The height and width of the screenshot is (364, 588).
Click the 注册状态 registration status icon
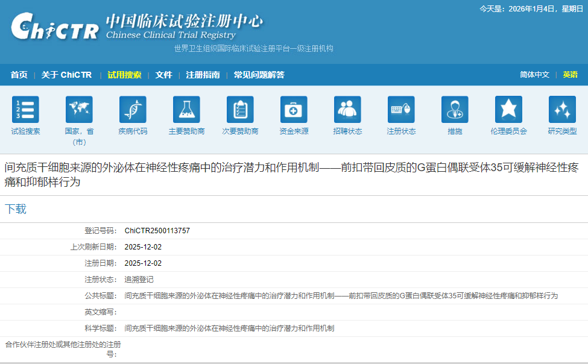(400, 110)
